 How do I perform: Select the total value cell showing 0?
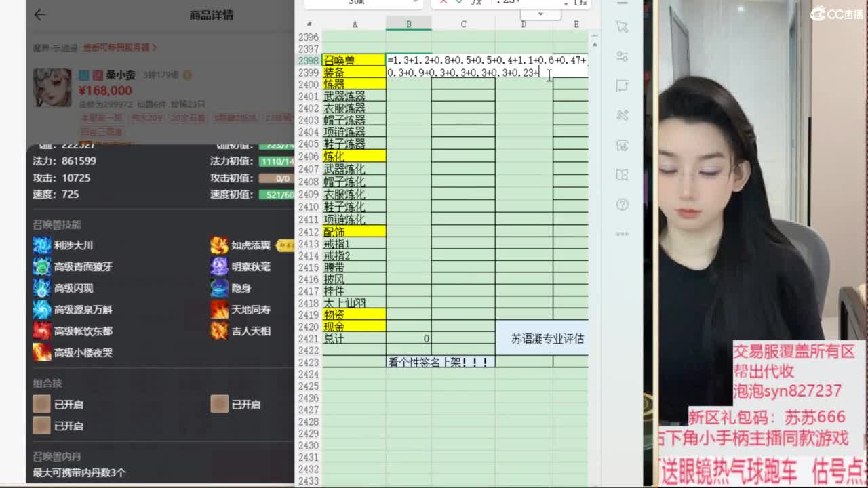tap(408, 339)
